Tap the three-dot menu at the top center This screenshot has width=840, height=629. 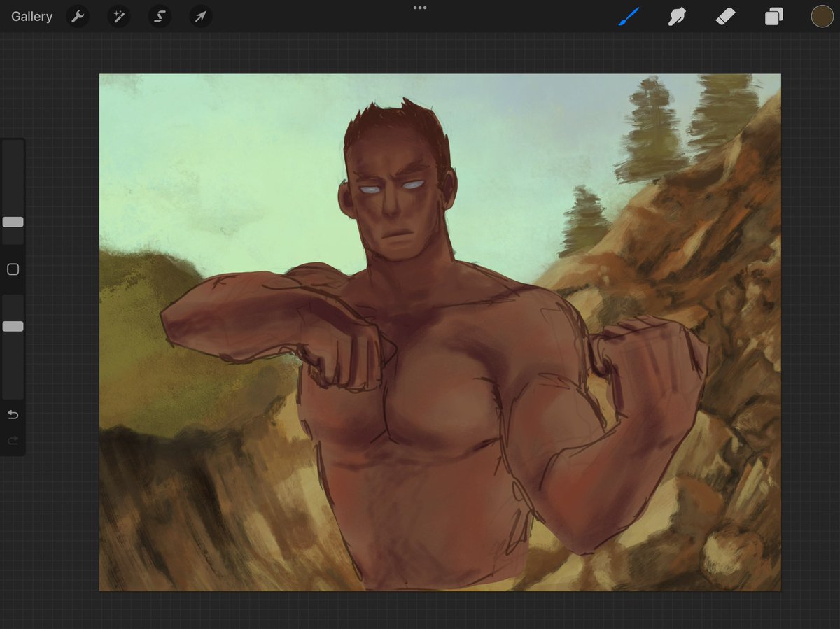pos(420,8)
